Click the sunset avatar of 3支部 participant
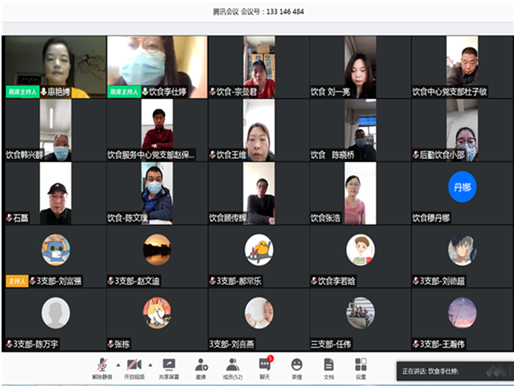The height and width of the screenshot is (388, 516). tap(157, 250)
